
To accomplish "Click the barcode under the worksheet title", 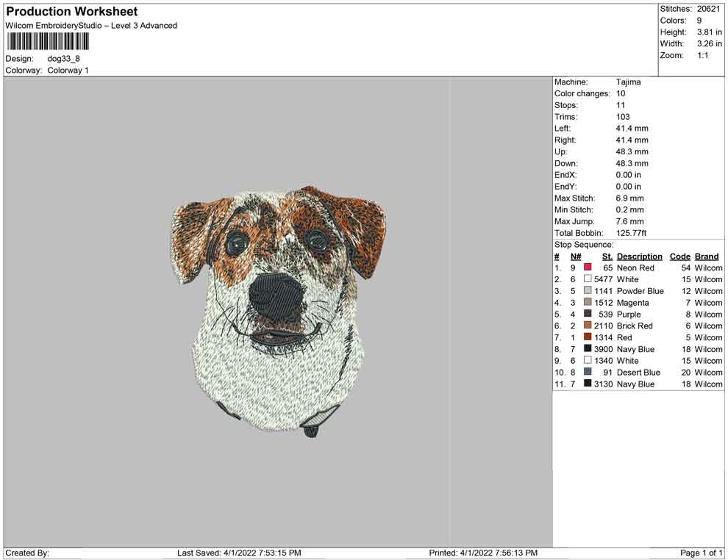I will click(47, 41).
